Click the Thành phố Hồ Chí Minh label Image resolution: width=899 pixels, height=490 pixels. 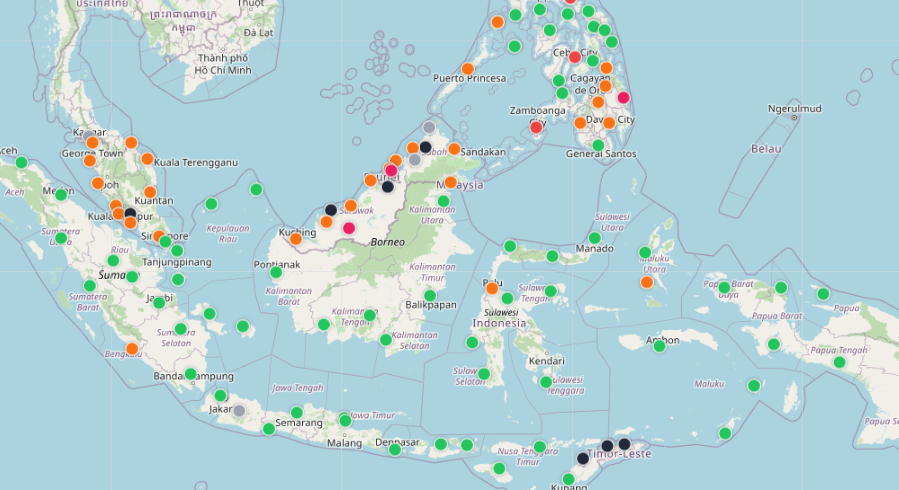[x=223, y=64]
